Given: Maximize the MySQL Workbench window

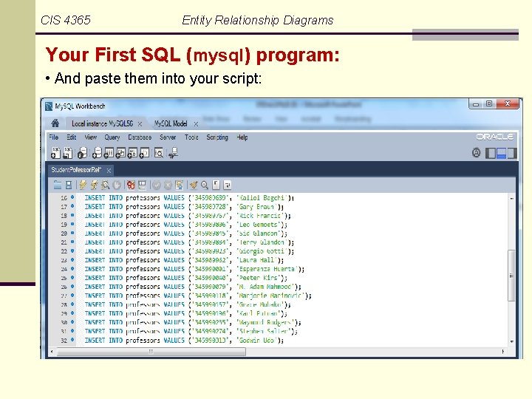Looking at the screenshot, I should (x=489, y=103).
